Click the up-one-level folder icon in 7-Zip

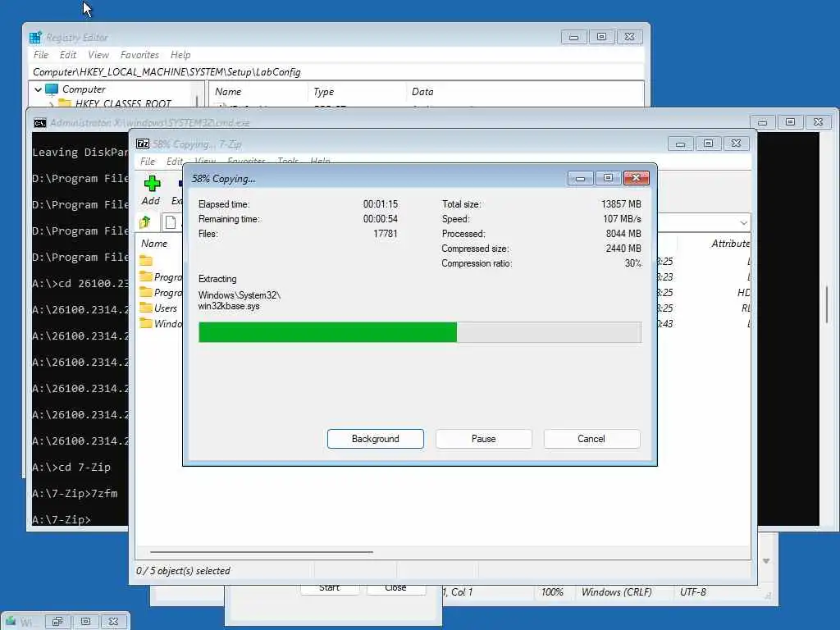point(144,221)
